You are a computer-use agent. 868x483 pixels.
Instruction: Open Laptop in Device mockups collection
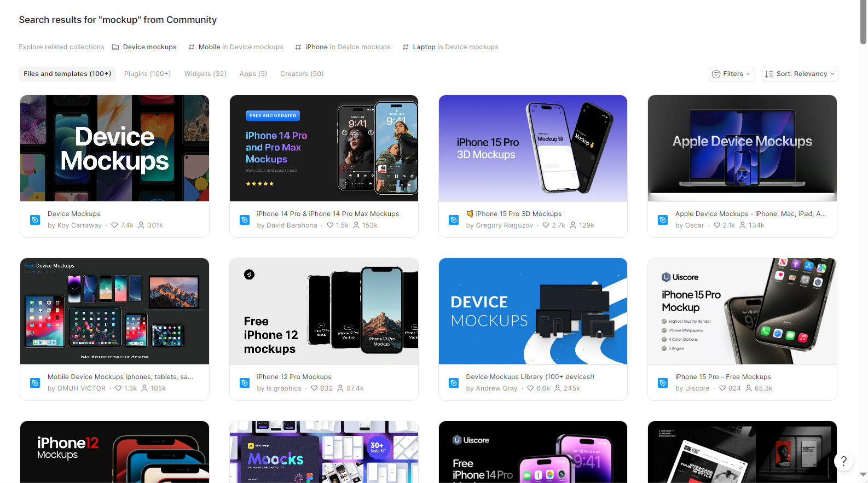(x=450, y=47)
